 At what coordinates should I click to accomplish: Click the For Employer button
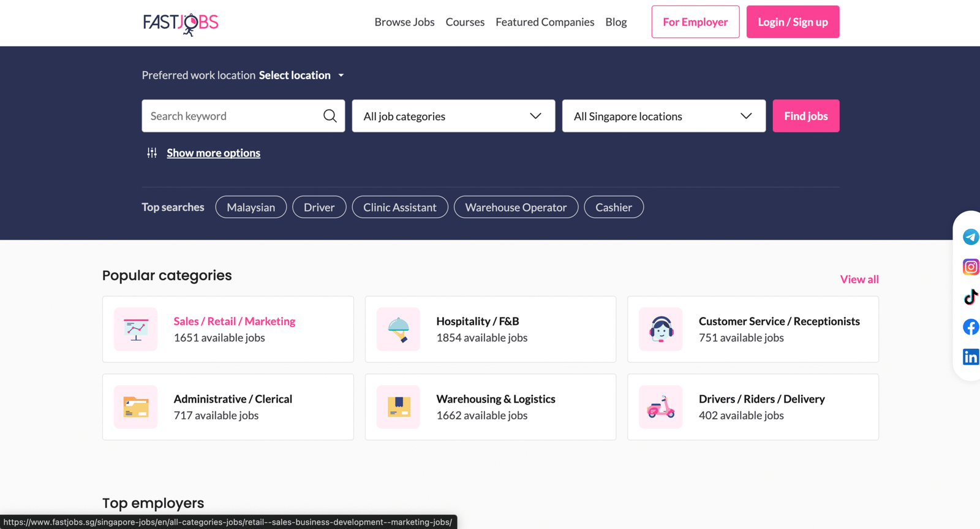(x=695, y=22)
